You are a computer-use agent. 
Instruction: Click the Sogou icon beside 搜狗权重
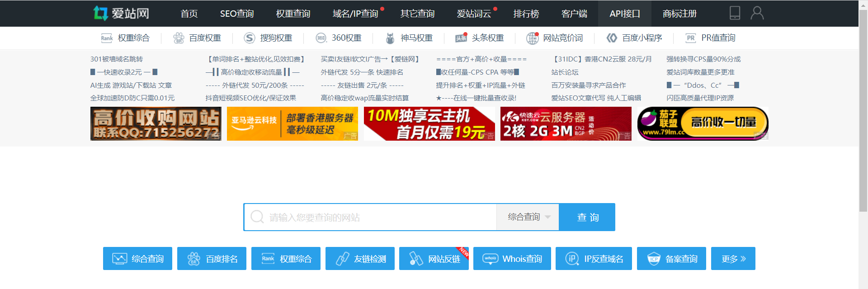[x=249, y=38]
